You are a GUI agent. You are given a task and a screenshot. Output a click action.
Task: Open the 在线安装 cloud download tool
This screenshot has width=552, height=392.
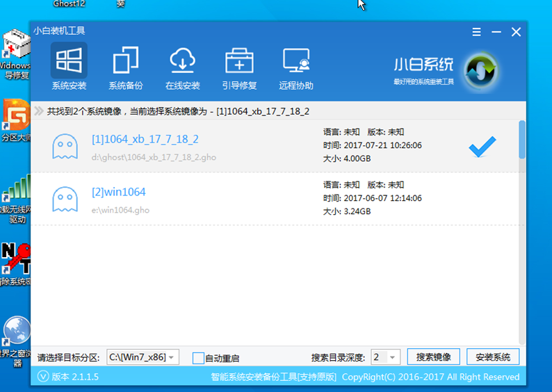pos(182,60)
